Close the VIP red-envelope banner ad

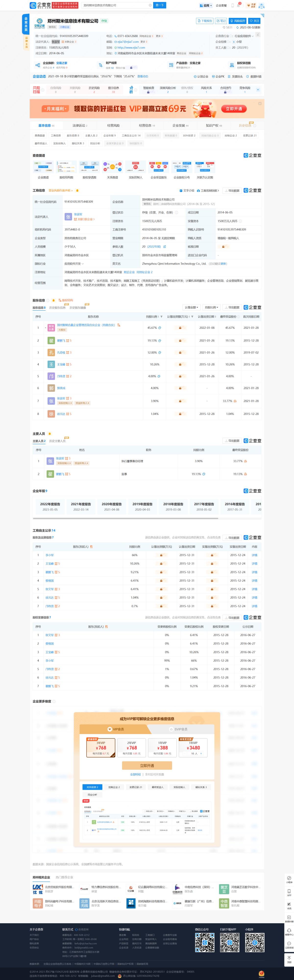[x=260, y=104]
